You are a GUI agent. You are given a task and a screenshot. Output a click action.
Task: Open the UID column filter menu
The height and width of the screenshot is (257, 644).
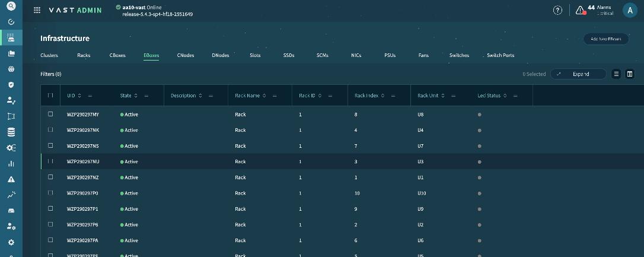(x=90, y=96)
